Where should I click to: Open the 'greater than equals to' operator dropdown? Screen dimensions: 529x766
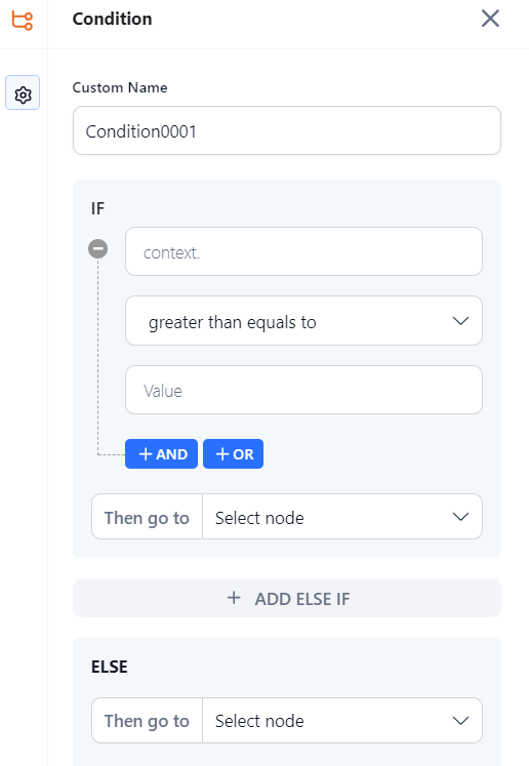pyautogui.click(x=304, y=321)
